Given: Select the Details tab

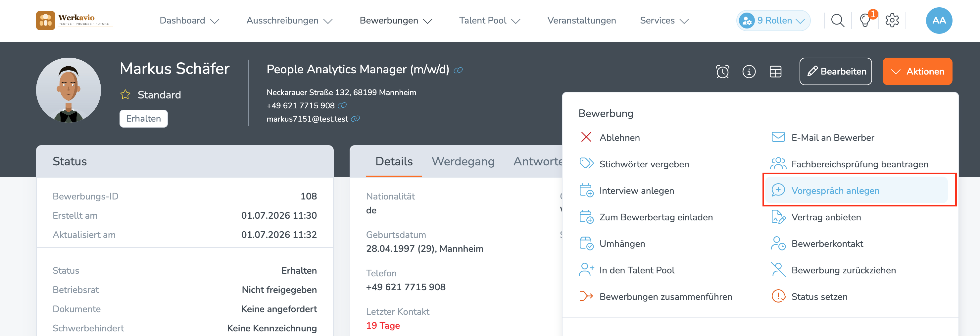Looking at the screenshot, I should pyautogui.click(x=394, y=161).
